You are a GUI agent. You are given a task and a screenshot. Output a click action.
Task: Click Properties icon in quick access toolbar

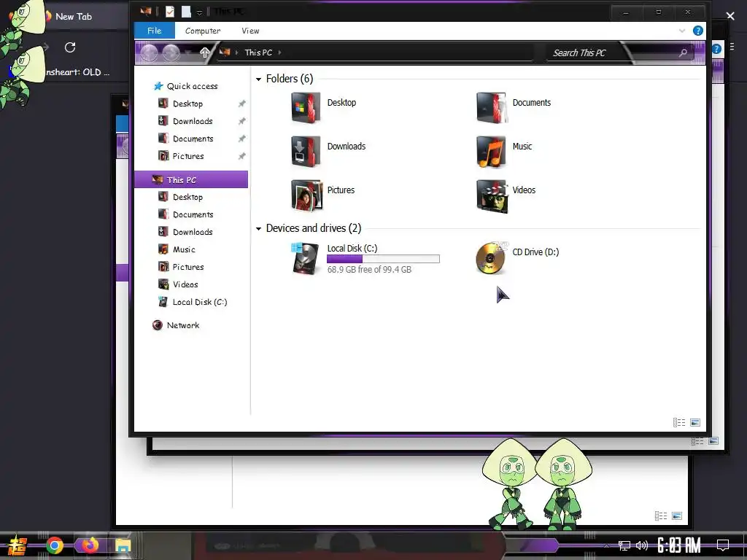pos(169,12)
